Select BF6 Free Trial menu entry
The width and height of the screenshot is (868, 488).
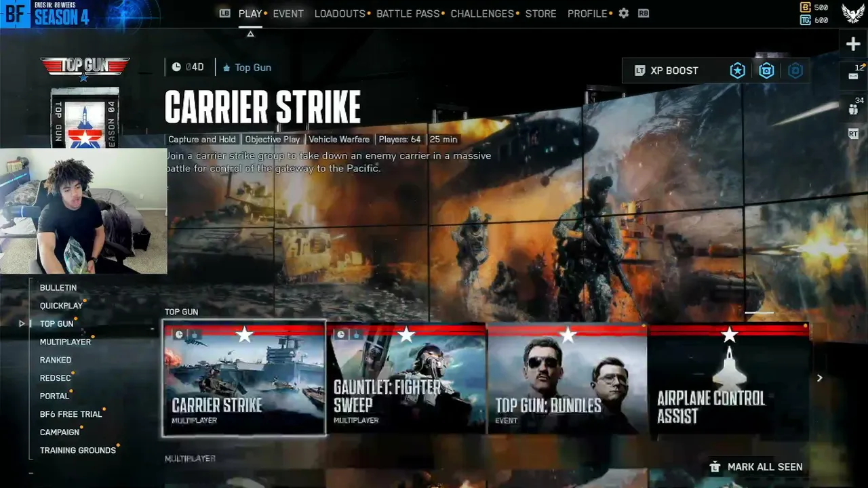71,414
